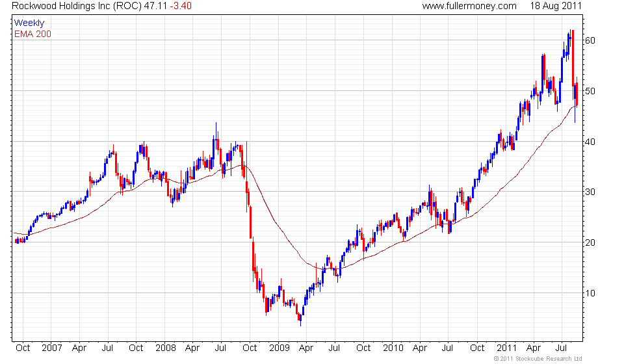The width and height of the screenshot is (637, 364).
Task: Click the 2011 year axis label
Action: [x=506, y=348]
